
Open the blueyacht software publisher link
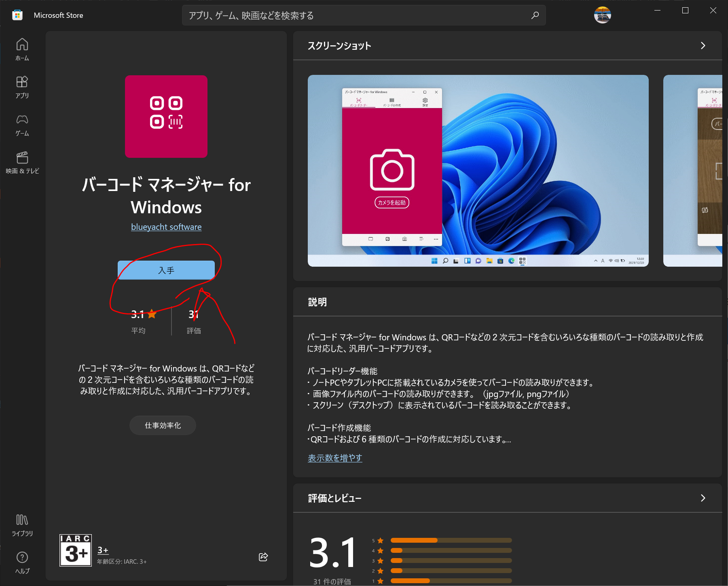pos(166,227)
